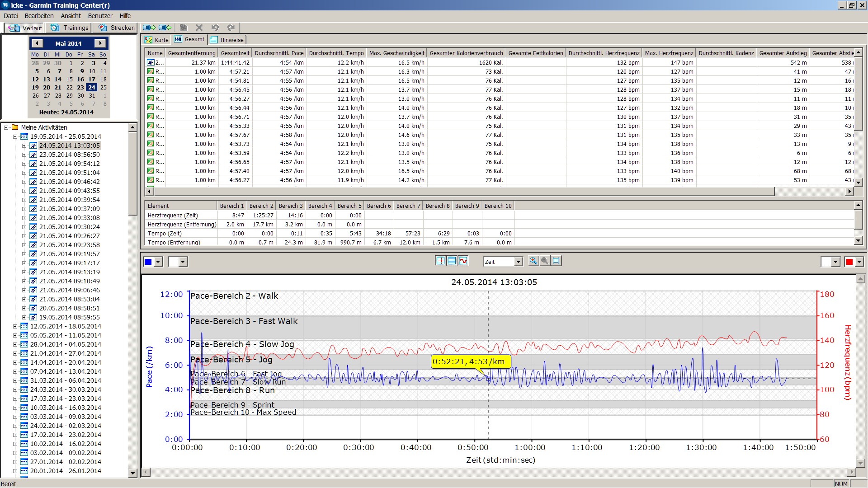Image resolution: width=868 pixels, height=488 pixels.
Task: Toggle crosshair cursor display on chart
Action: point(440,261)
